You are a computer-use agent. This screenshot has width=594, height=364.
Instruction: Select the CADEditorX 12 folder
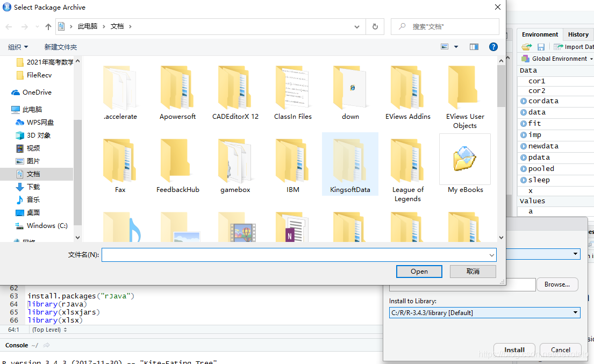(x=235, y=93)
